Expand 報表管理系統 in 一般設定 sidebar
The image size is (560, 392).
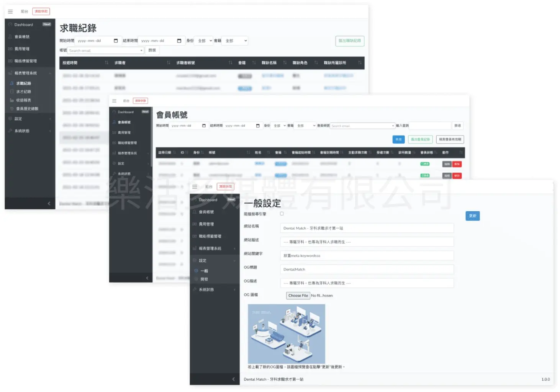coord(215,248)
